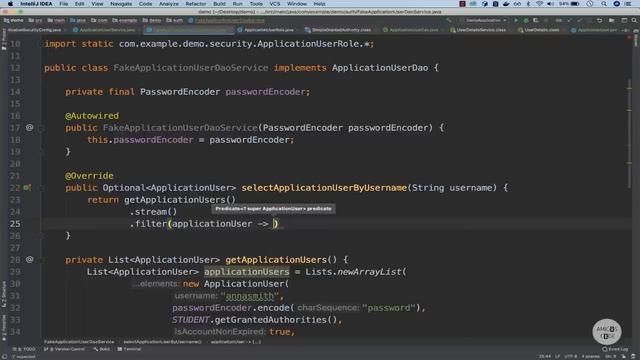Click the highlighted 'applicationUsers' variable on line 29
This screenshot has height=360, width=640.
point(247,272)
